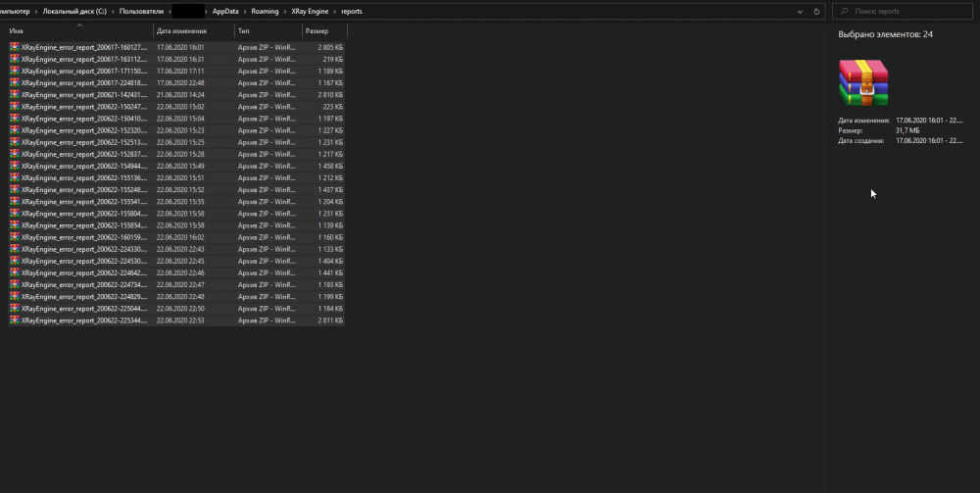Go to Пользователи folder in the breadcrumb

click(141, 11)
